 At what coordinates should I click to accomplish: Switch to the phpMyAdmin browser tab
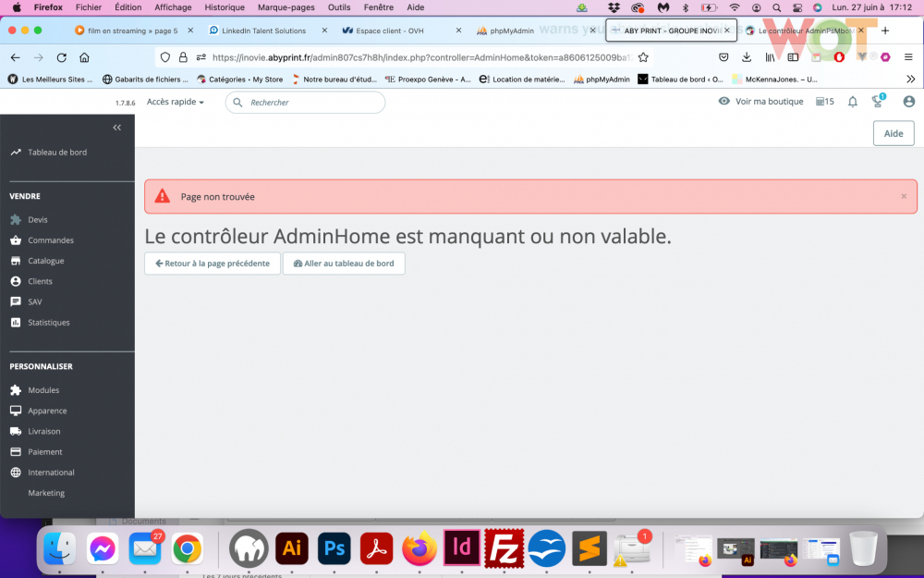tap(514, 30)
